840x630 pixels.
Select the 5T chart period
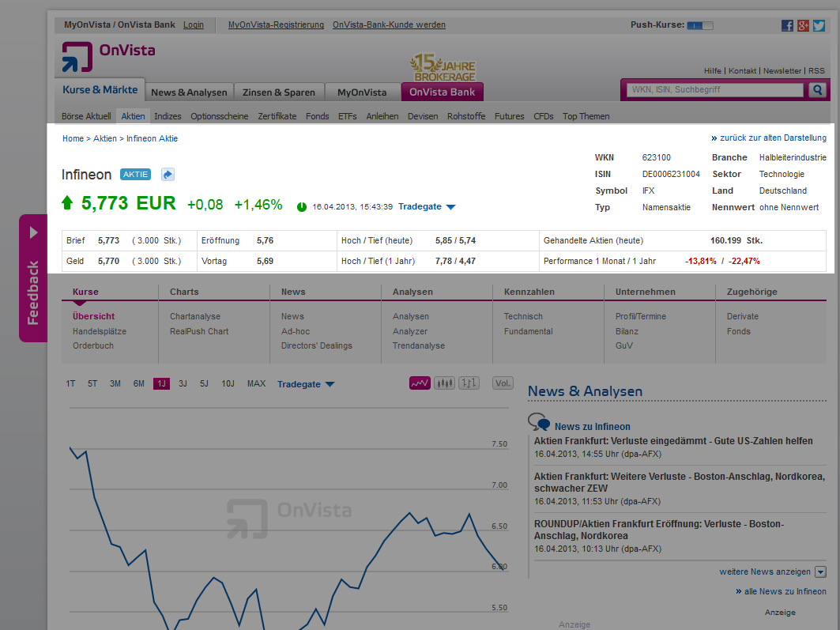(x=92, y=383)
